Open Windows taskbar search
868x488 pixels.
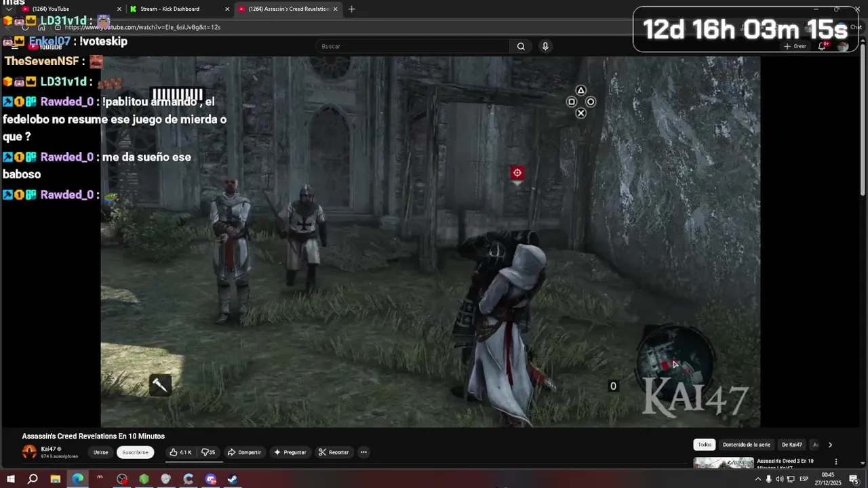[x=33, y=479]
